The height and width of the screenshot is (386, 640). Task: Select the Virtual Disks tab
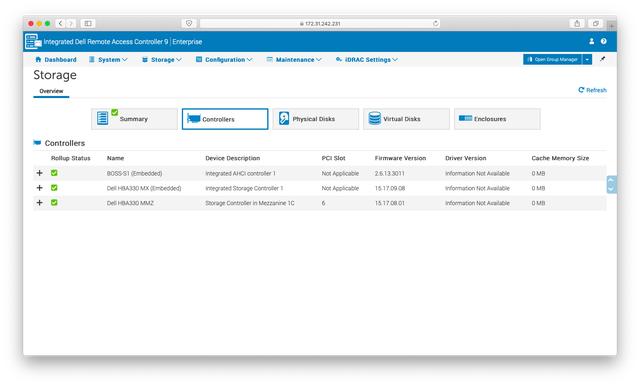(407, 119)
